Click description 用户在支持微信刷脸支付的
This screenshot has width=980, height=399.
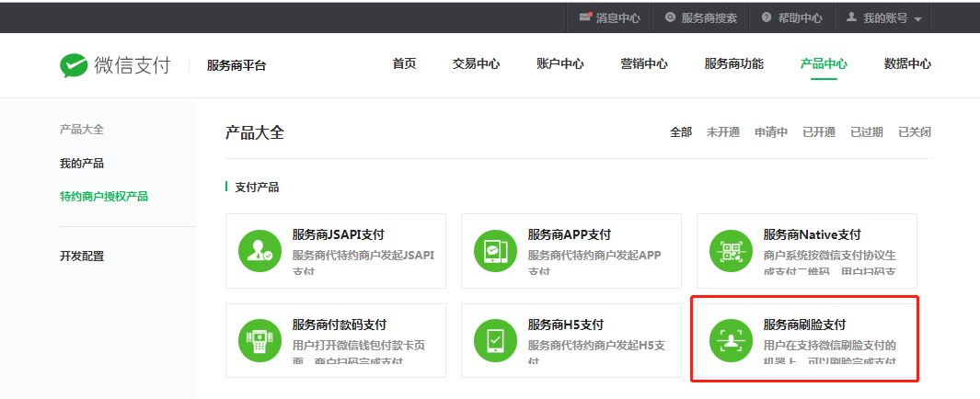(x=830, y=346)
